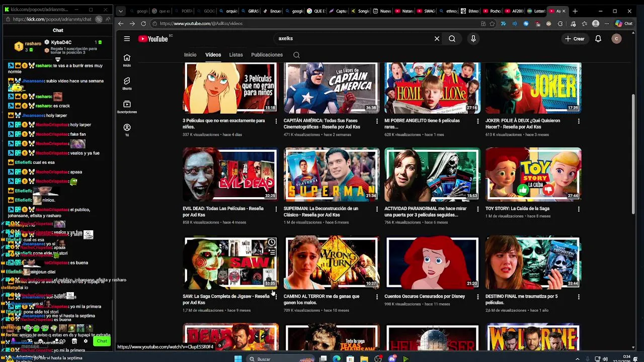Open the browser profile icon
644x362 pixels.
click(x=596, y=24)
